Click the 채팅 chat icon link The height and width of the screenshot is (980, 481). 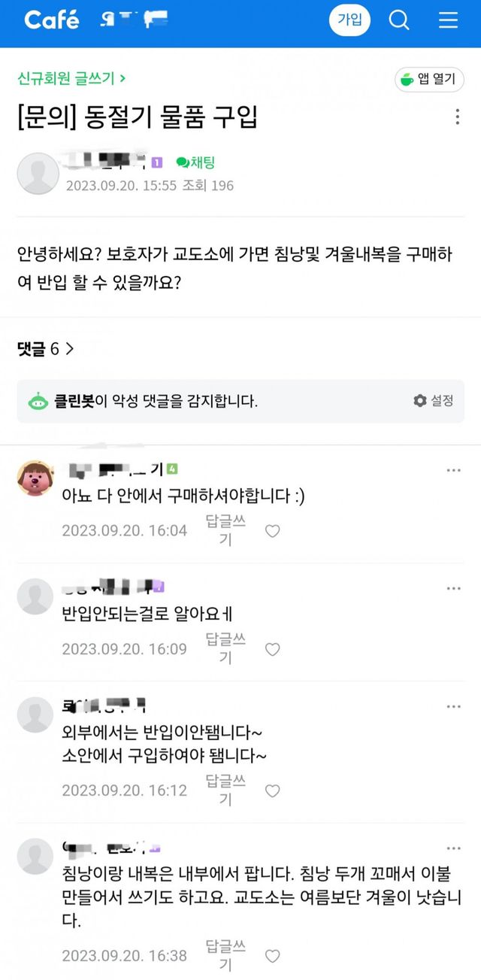click(x=195, y=162)
